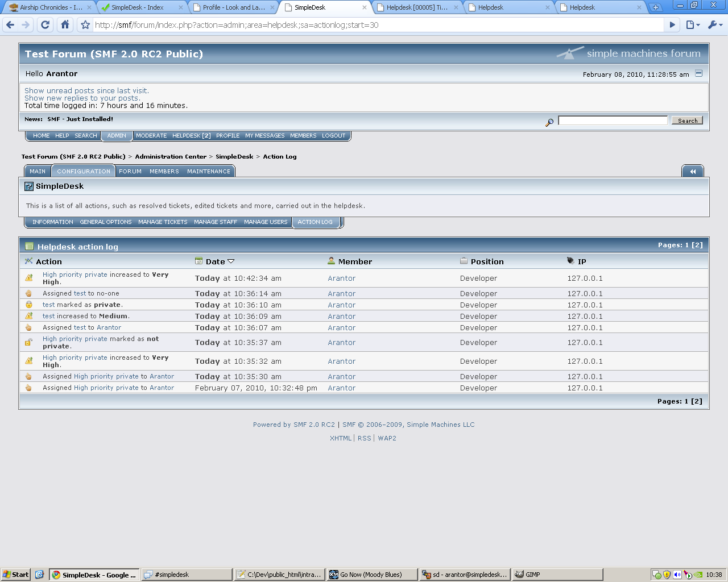Open the Windows Start menu
728x582 pixels.
click(x=15, y=575)
